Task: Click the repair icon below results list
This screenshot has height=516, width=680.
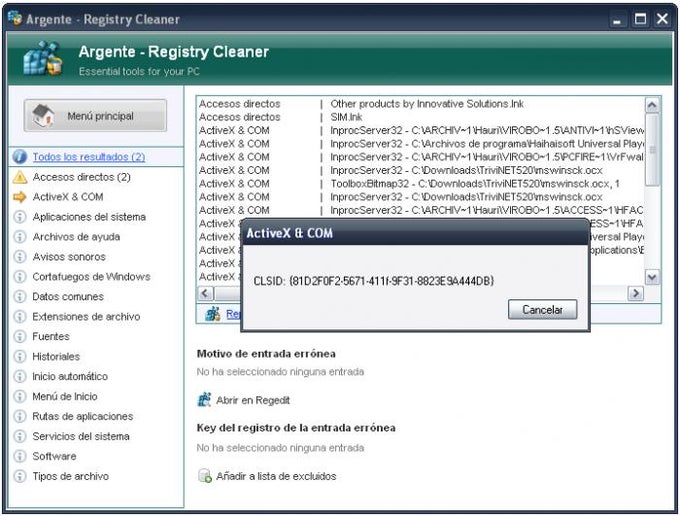Action: click(x=212, y=314)
